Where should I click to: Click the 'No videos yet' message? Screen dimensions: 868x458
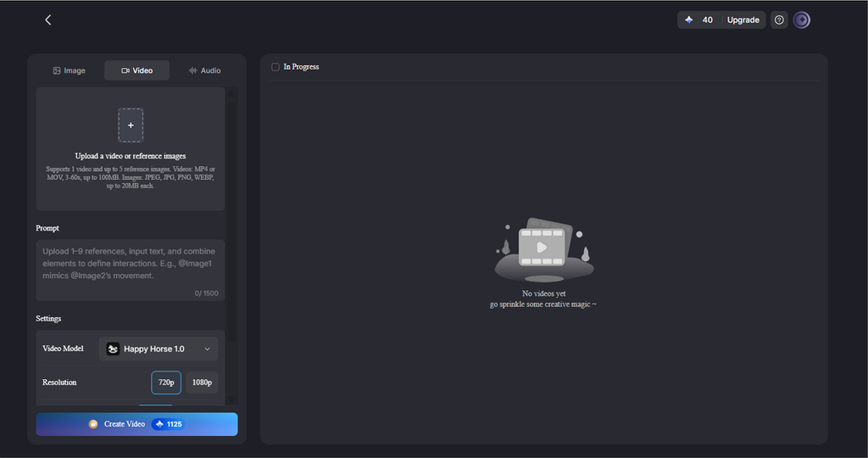point(543,293)
